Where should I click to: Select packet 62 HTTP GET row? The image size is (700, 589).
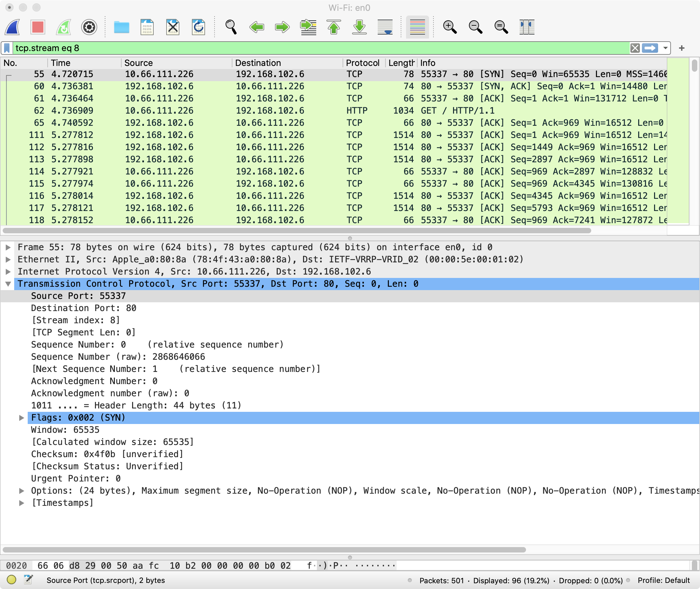click(x=270, y=111)
